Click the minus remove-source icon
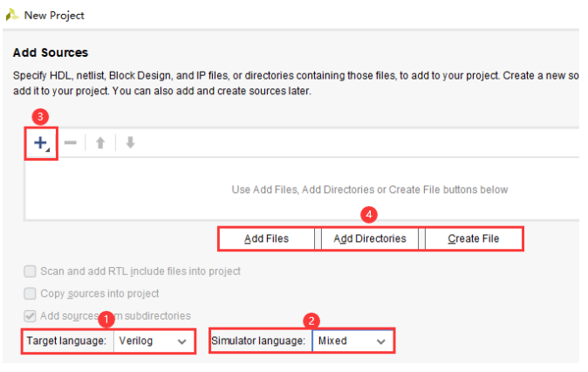This screenshot has height=372, width=588. 71,142
